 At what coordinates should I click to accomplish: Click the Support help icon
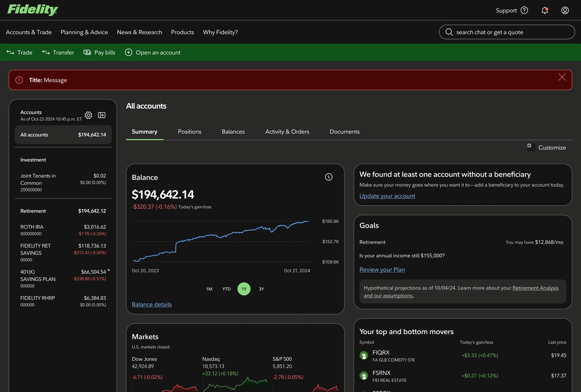point(524,10)
